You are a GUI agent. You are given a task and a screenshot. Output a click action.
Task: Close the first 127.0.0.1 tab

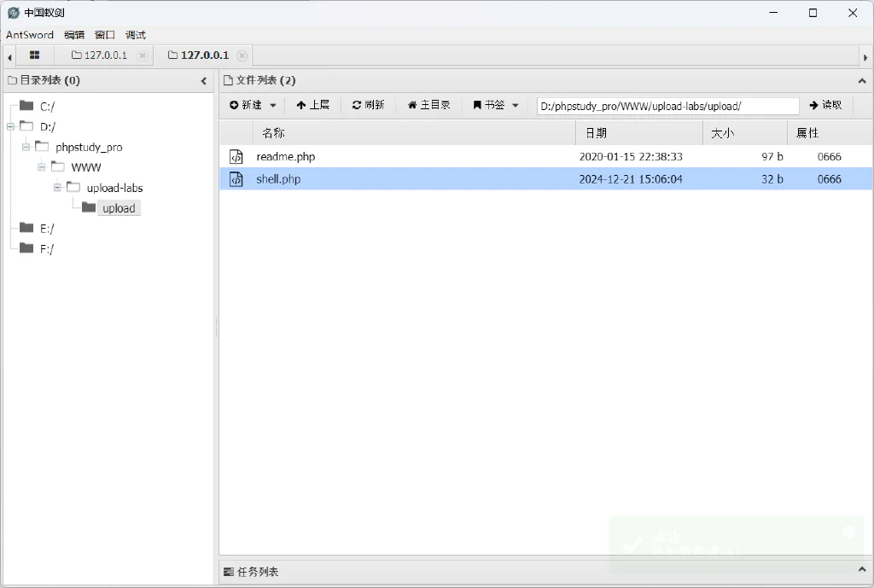(x=143, y=55)
